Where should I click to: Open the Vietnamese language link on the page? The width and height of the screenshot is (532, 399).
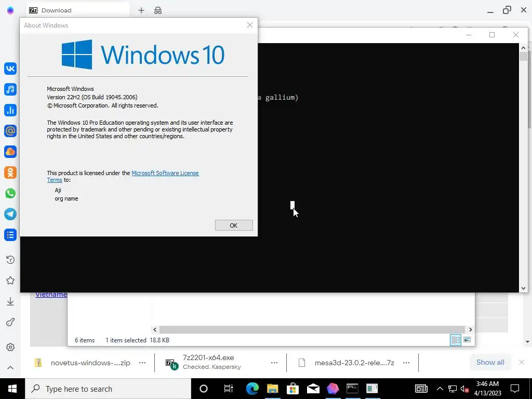[x=51, y=295]
